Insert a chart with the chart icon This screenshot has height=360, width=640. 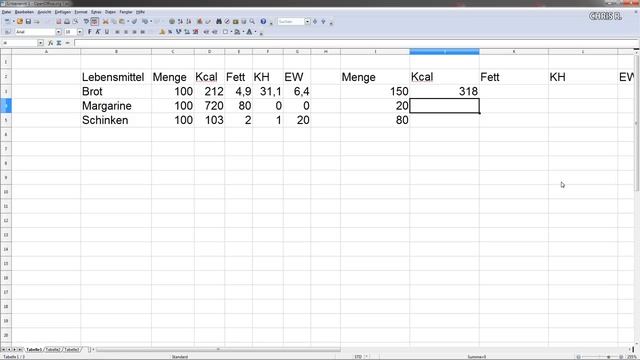pos(200,21)
